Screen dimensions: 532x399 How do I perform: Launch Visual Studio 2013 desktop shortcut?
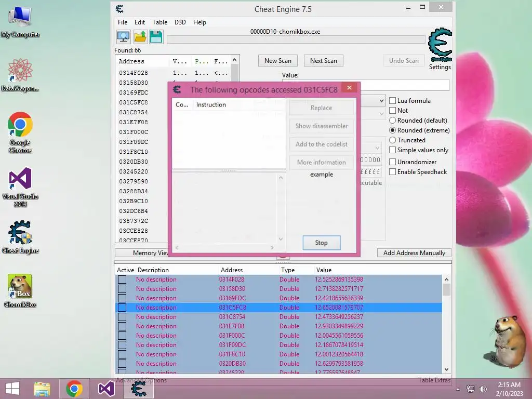[20, 187]
